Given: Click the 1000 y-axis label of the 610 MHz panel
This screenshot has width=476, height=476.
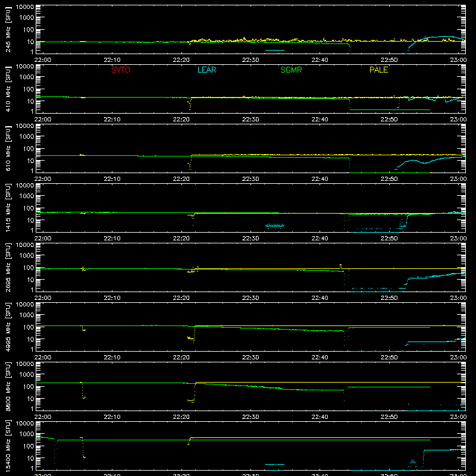Looking at the screenshot, I should (27, 137).
